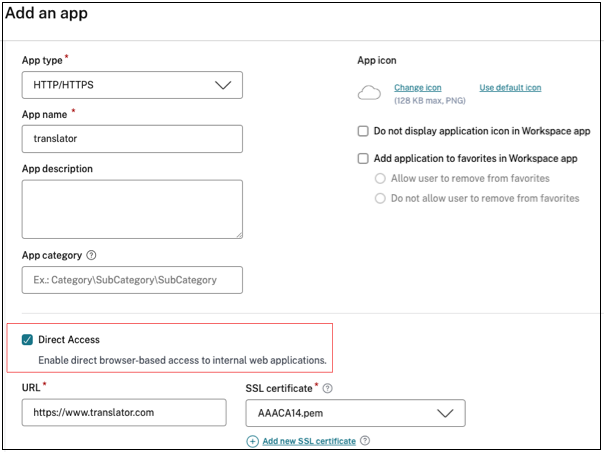
Task: Open the App type dropdown
Action: tap(132, 85)
